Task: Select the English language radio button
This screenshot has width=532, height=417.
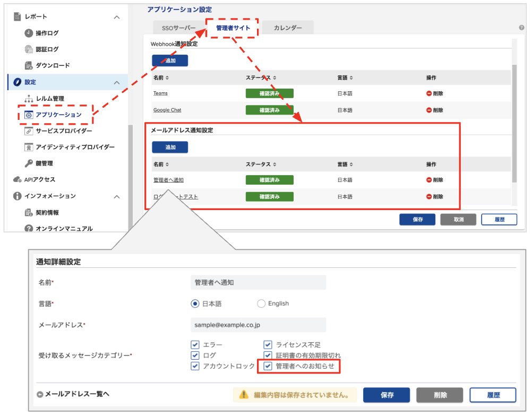Action: 261,303
